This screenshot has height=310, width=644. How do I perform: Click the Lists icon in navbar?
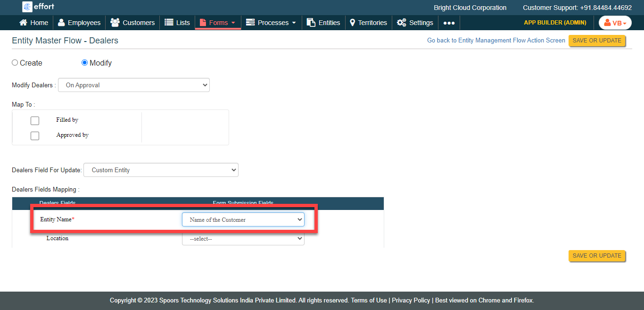(x=169, y=23)
